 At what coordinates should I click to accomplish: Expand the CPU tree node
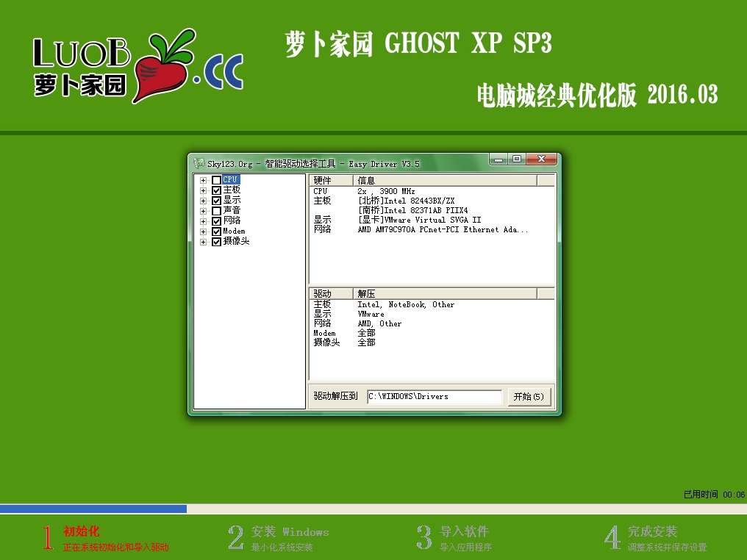click(203, 180)
